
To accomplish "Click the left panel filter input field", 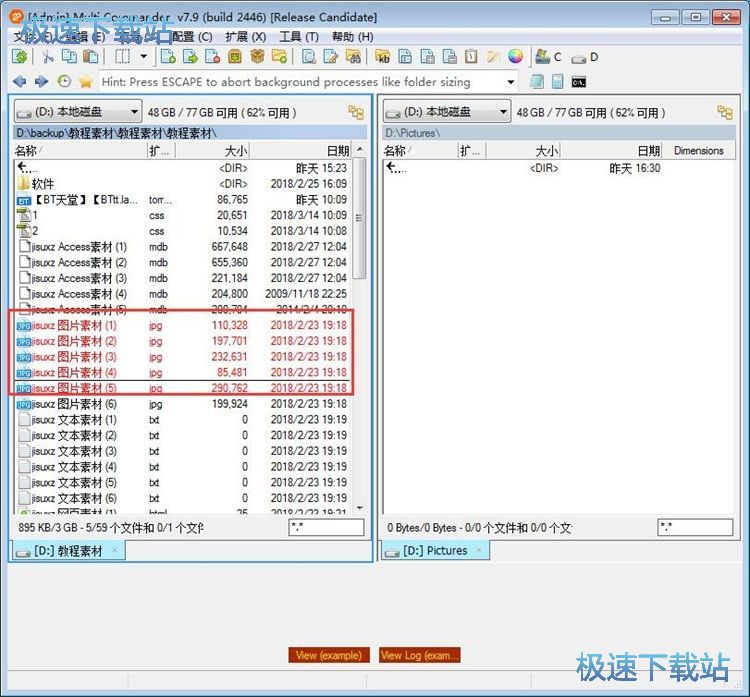I will [326, 528].
